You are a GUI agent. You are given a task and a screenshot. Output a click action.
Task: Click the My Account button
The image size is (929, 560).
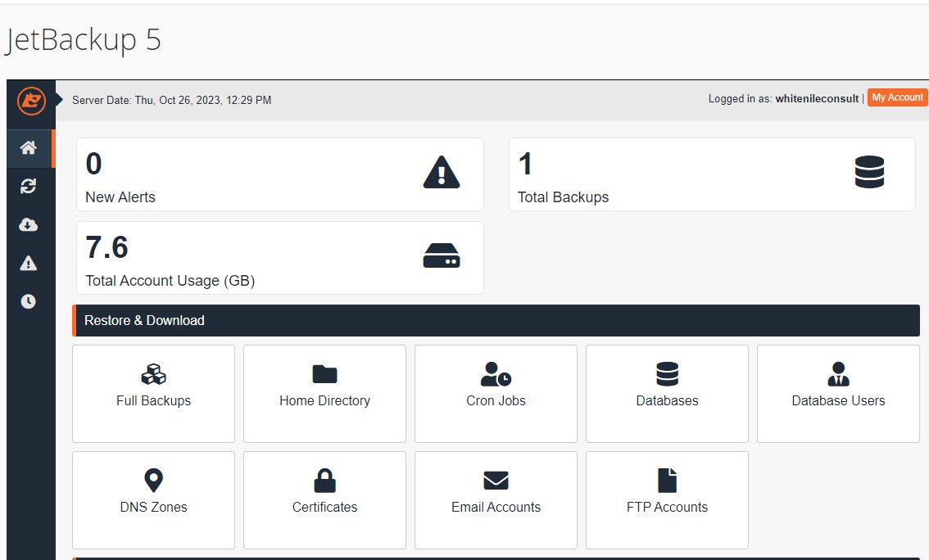897,97
